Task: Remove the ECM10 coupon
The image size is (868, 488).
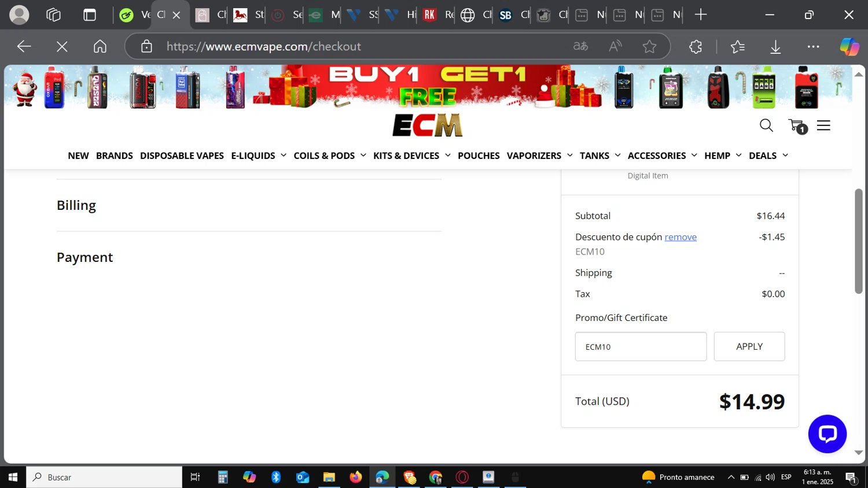Action: [x=681, y=237]
